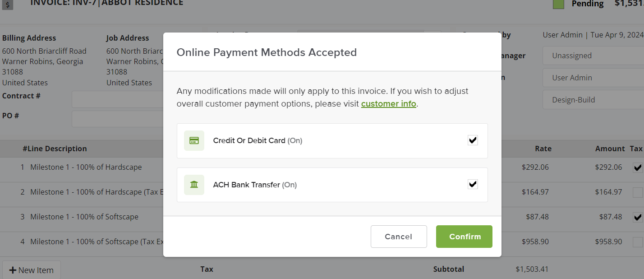Toggle Tax checkbox for Softscape line 3
This screenshot has height=279, width=644.
tap(637, 217)
